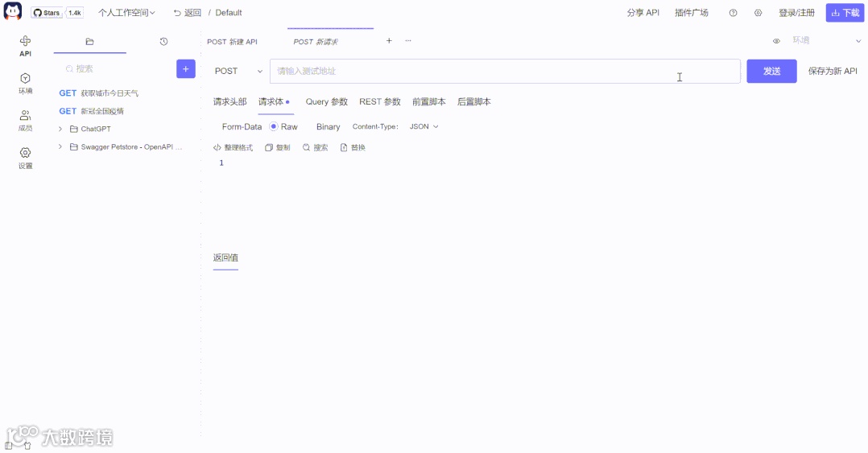Image resolution: width=868 pixels, height=453 pixels.
Task: Click the 发送 send button
Action: click(x=771, y=71)
